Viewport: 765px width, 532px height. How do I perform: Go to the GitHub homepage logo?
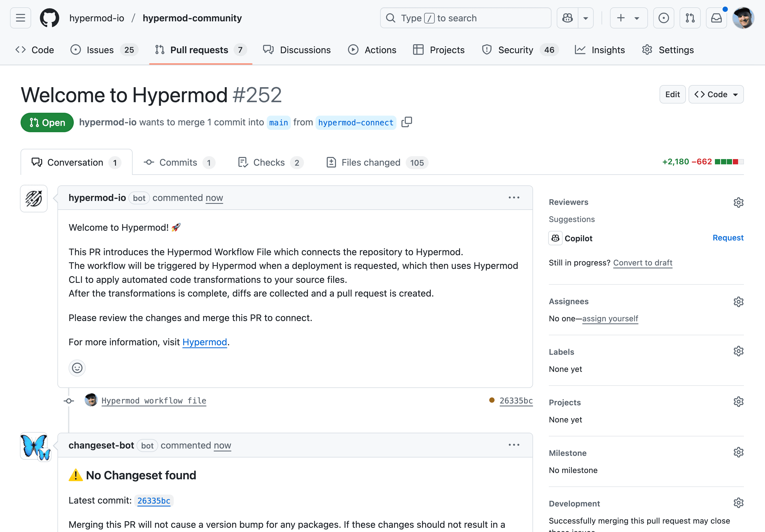[x=50, y=18]
